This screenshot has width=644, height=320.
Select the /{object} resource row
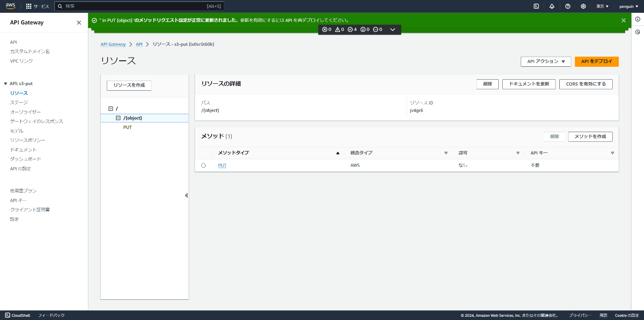[144, 118]
